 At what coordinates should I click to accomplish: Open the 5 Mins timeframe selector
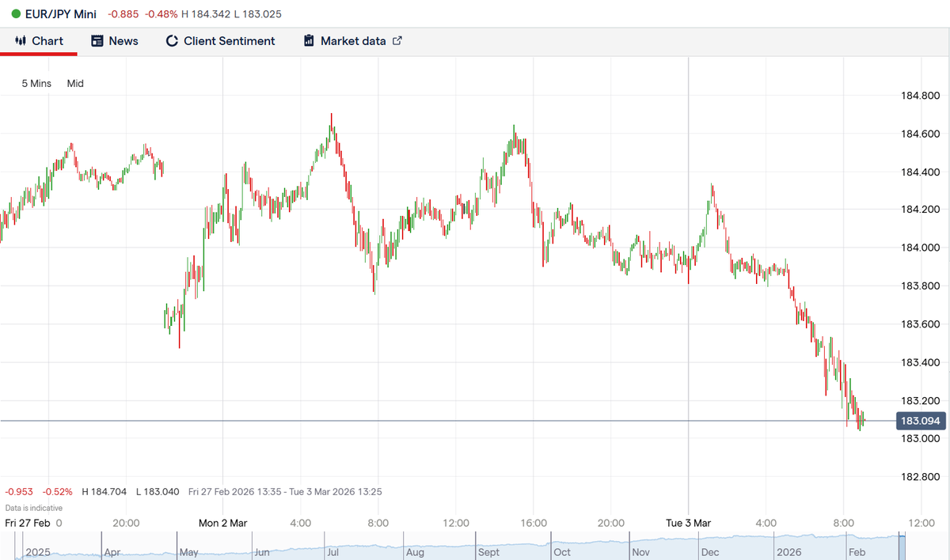pyautogui.click(x=36, y=83)
